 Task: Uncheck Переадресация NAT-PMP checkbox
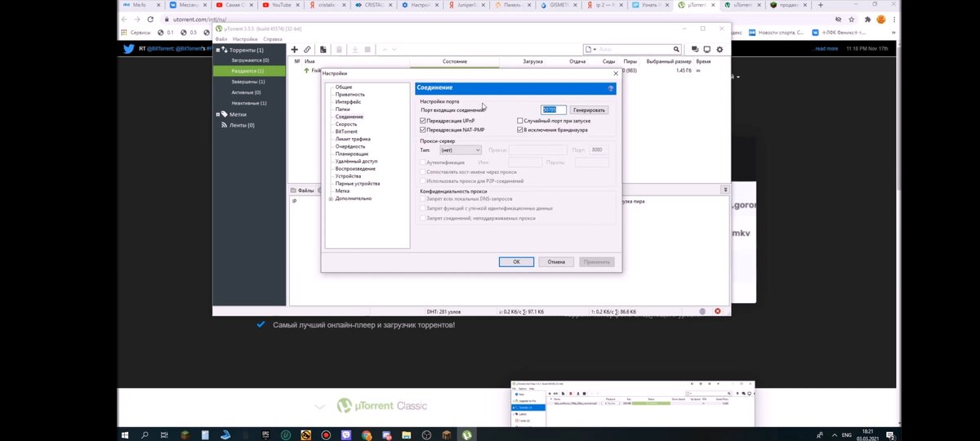click(x=423, y=130)
